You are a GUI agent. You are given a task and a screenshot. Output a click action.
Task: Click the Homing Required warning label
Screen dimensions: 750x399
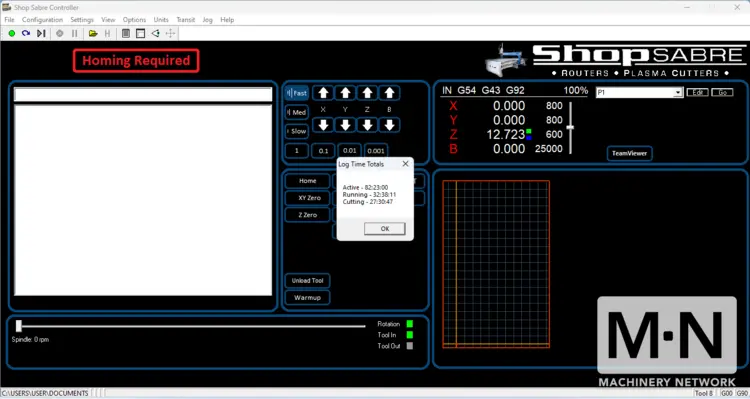coord(136,61)
